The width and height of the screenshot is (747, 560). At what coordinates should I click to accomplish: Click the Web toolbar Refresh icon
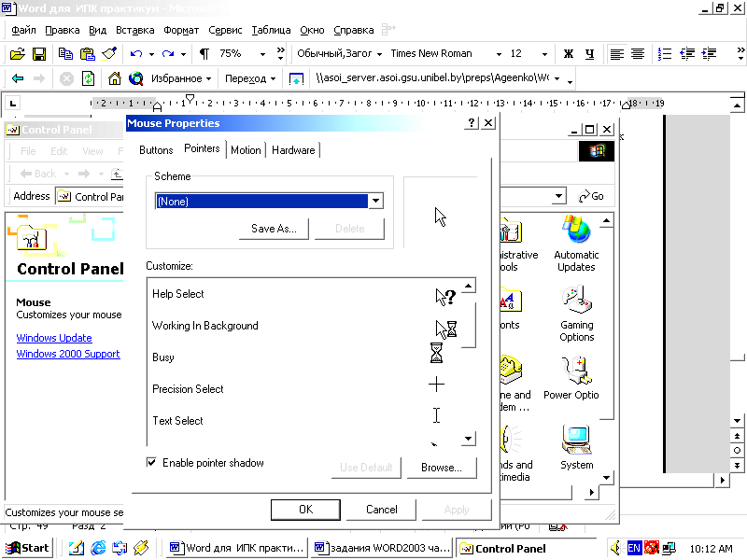[88, 78]
